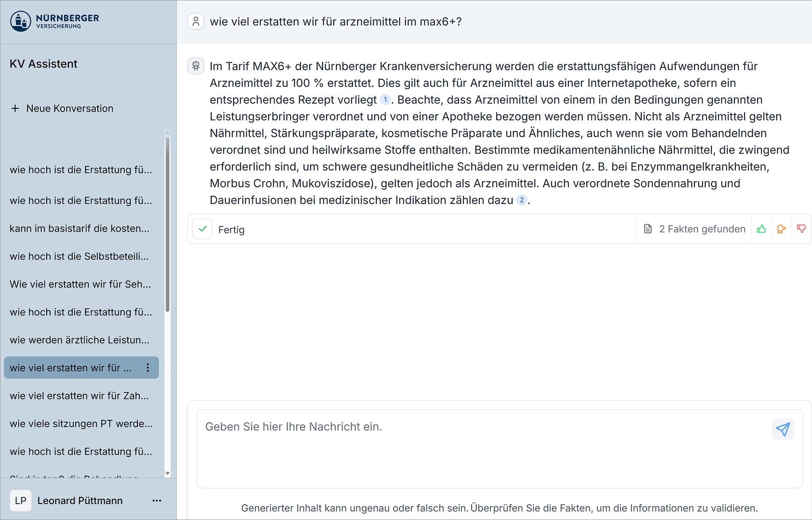812x520 pixels.
Task: Open the user options menu beside Leonard Püttmann
Action: (x=157, y=501)
